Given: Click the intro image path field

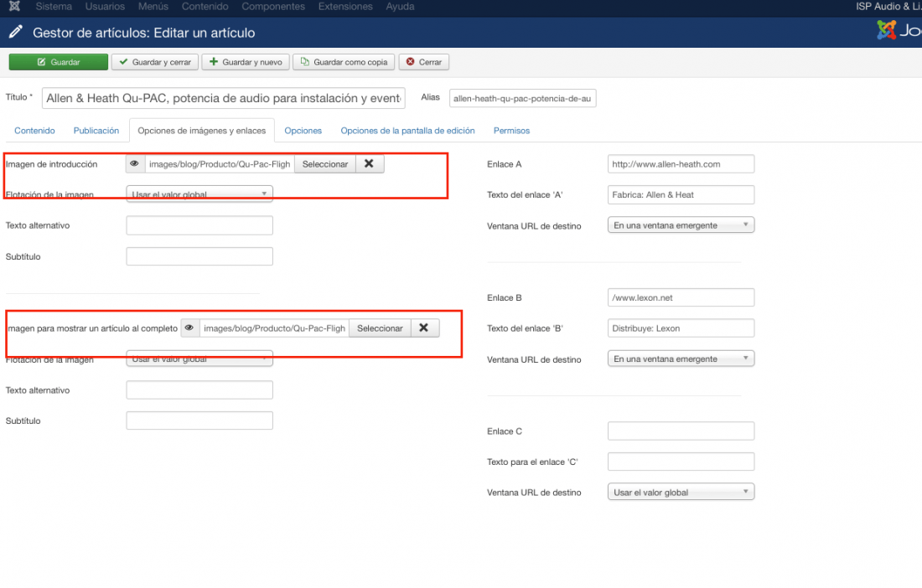Looking at the screenshot, I should [x=220, y=164].
